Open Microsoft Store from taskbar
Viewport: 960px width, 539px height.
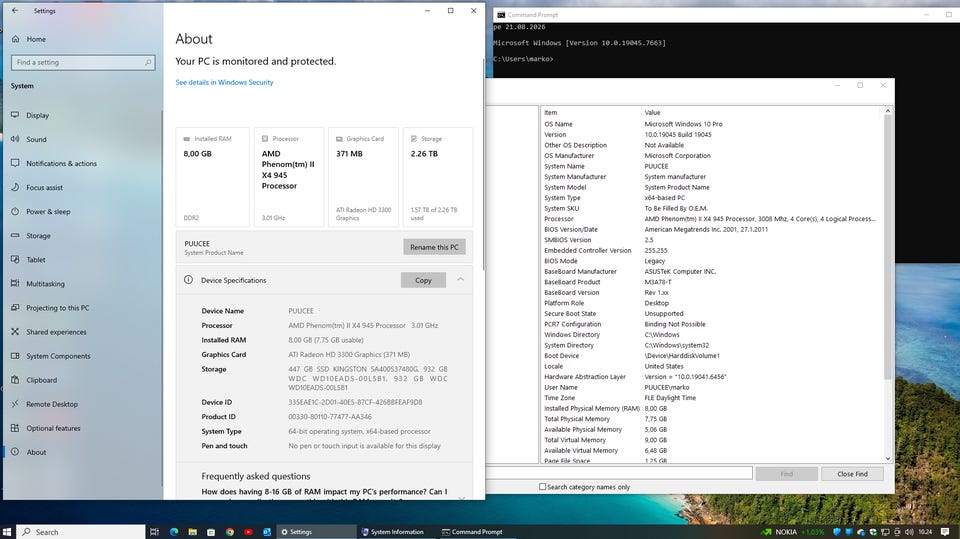[x=211, y=532]
